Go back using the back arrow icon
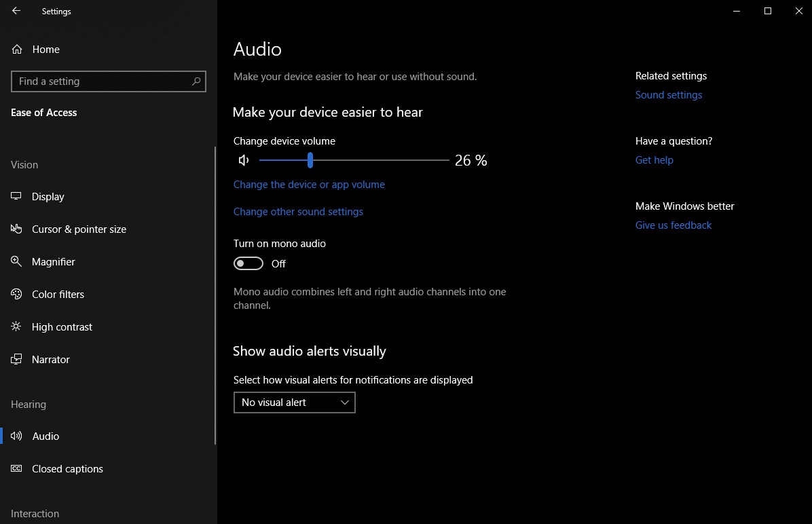 pyautogui.click(x=16, y=11)
